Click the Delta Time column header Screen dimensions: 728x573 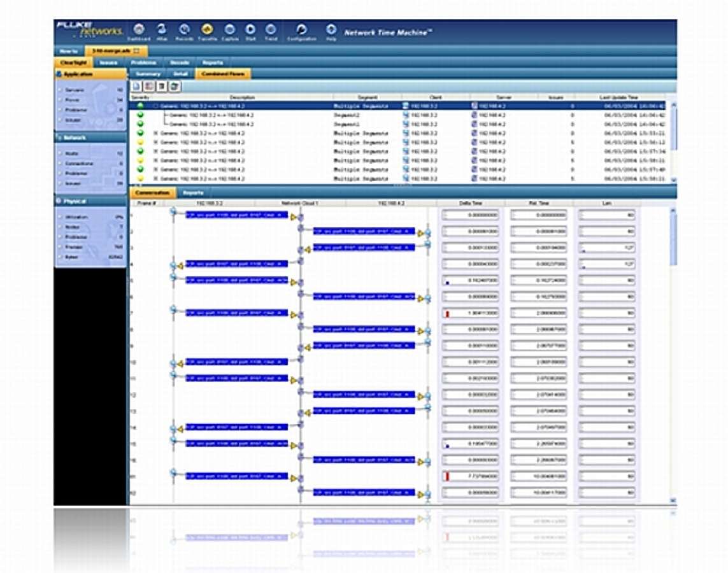click(470, 203)
